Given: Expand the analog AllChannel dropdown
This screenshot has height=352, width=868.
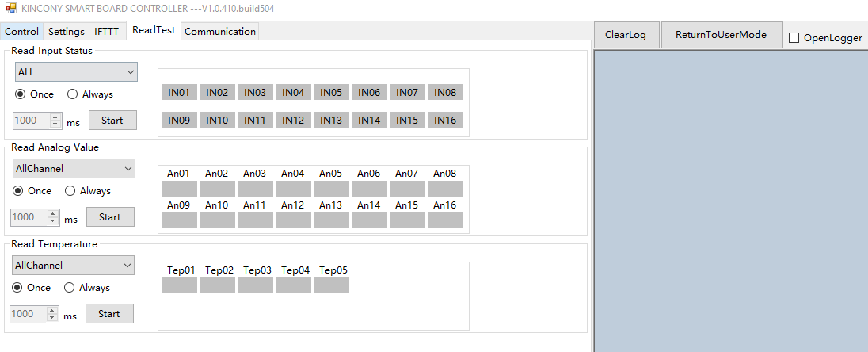Looking at the screenshot, I should pyautogui.click(x=74, y=169).
